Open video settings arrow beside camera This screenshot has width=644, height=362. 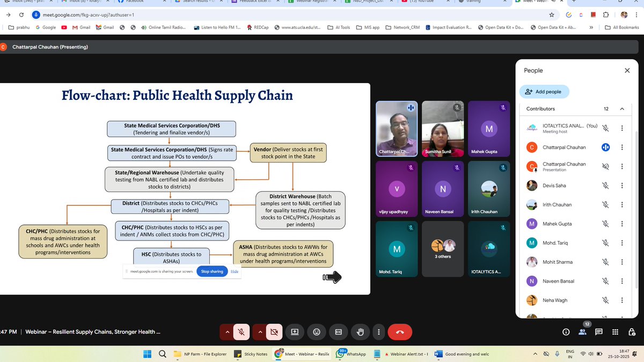pos(259,332)
